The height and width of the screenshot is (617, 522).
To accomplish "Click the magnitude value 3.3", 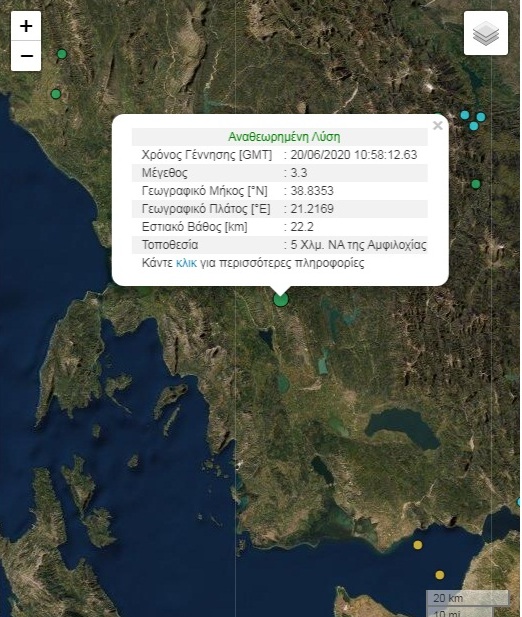I will click(x=299, y=173).
